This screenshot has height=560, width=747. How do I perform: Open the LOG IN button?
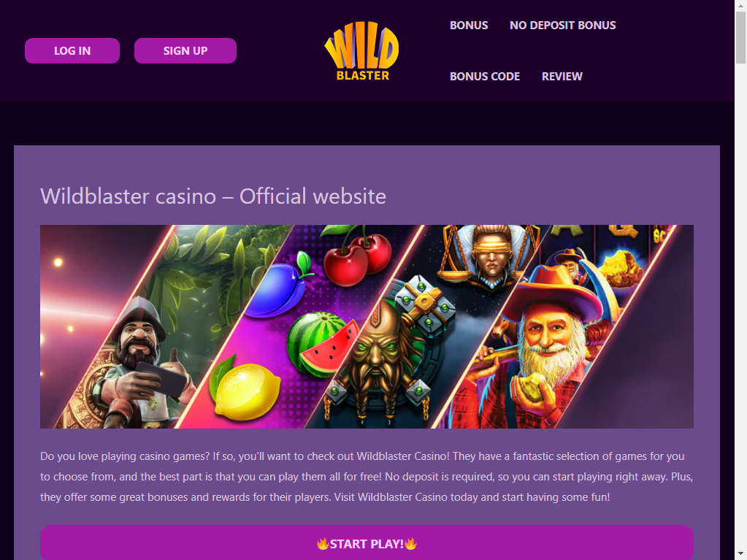click(72, 50)
